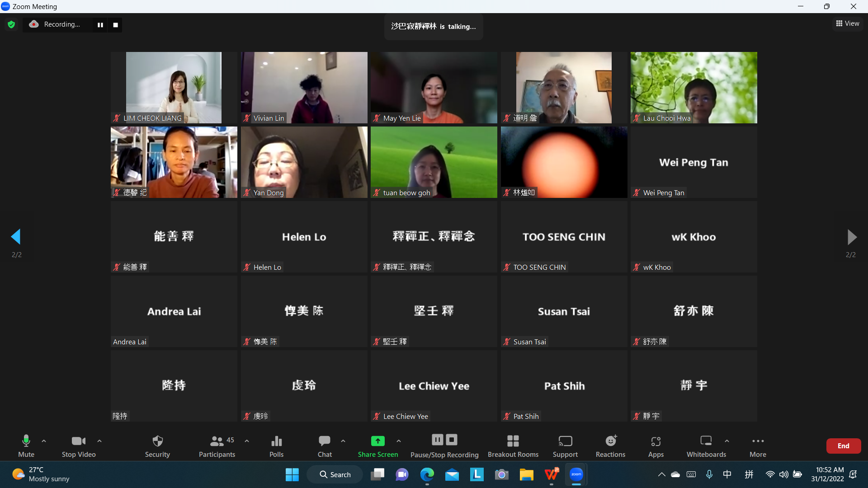Open the Chat panel
This screenshot has height=488, width=868.
point(325,446)
